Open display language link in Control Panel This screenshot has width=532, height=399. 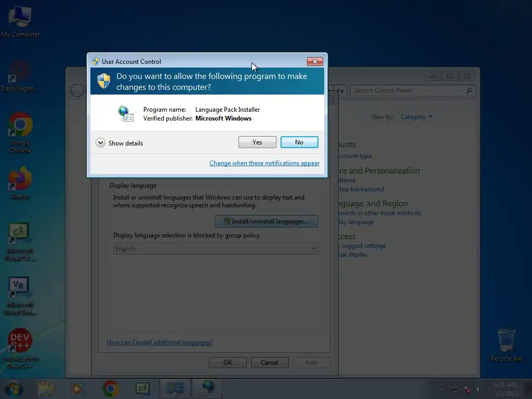point(356,222)
